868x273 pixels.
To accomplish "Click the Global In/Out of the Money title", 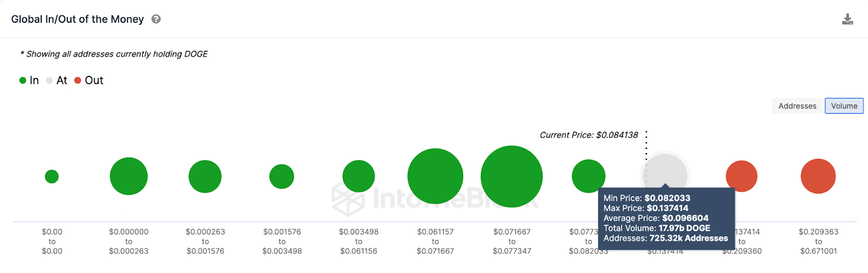I will [78, 19].
